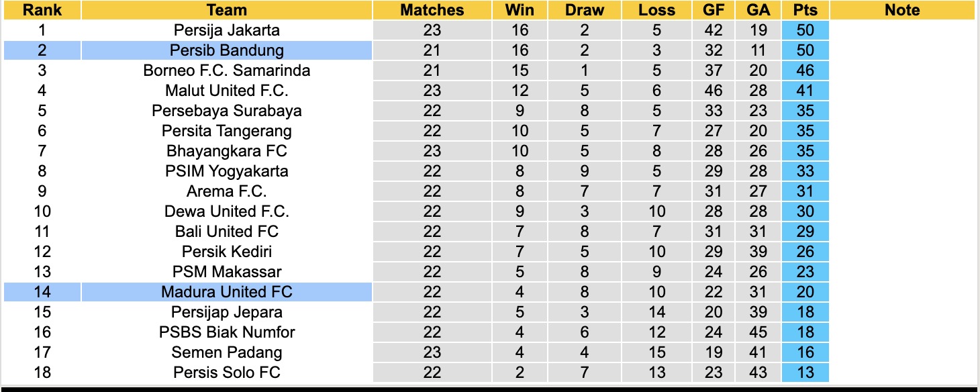Click the Pts column header
The height and width of the screenshot is (392, 980).
[x=805, y=10]
